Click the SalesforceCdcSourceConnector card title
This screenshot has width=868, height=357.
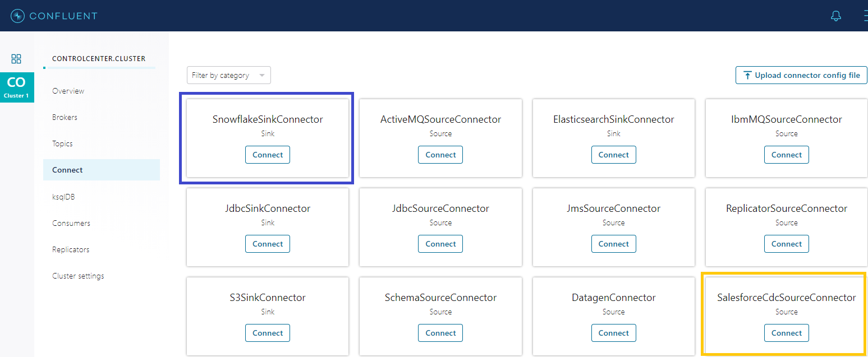pos(786,298)
